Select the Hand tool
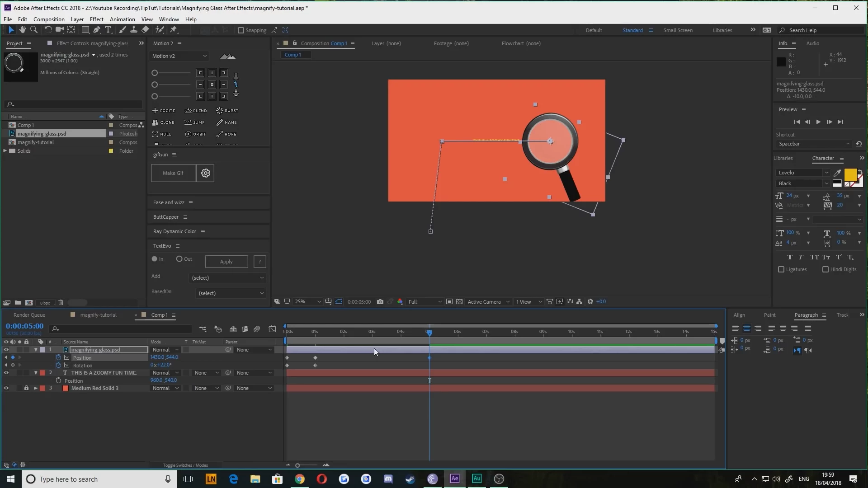The image size is (868, 488). [x=22, y=30]
